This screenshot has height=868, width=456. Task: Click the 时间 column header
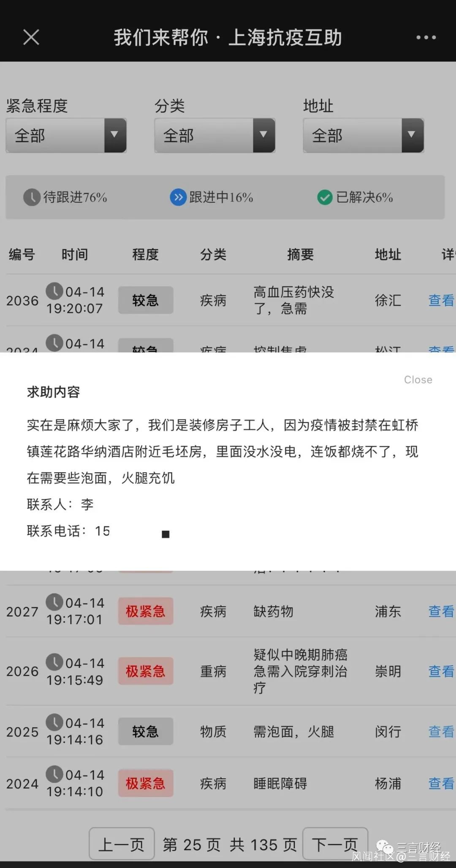(x=75, y=254)
